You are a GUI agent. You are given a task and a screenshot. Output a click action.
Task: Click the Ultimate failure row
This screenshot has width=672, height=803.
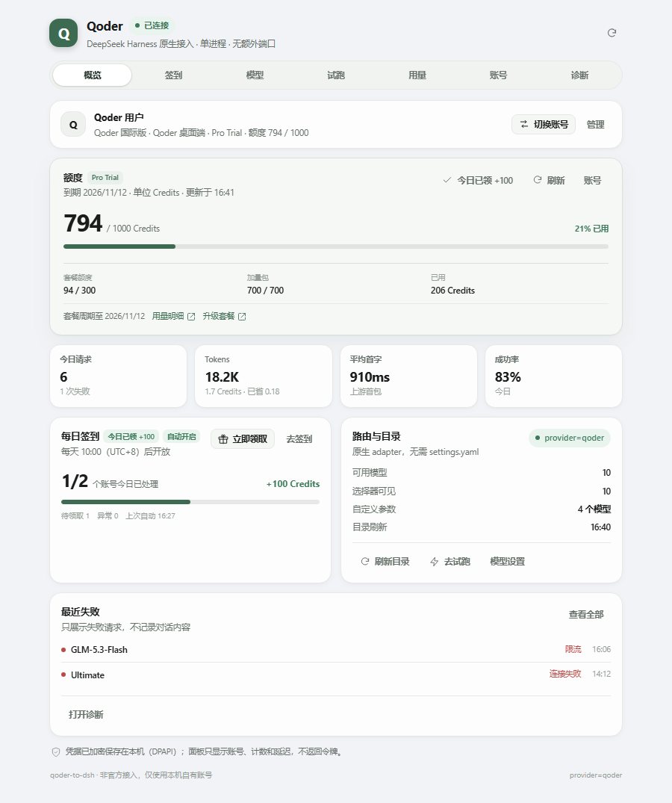click(x=336, y=675)
